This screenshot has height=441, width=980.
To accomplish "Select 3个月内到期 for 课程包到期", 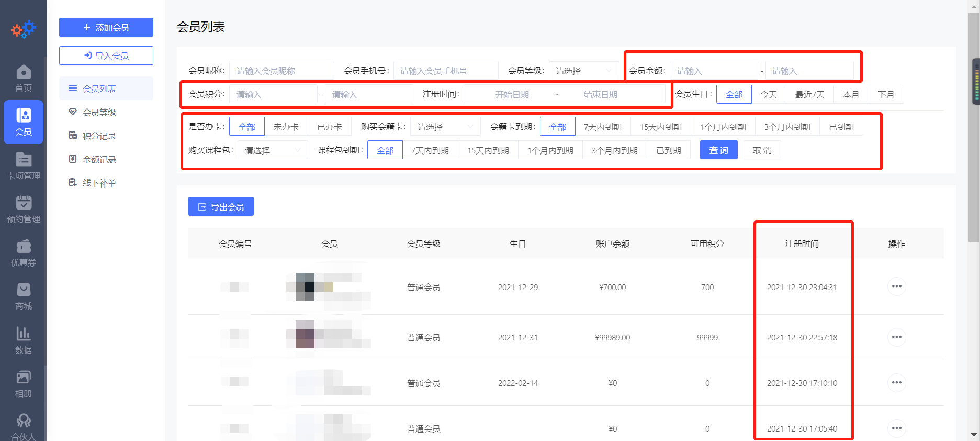I will coord(615,150).
